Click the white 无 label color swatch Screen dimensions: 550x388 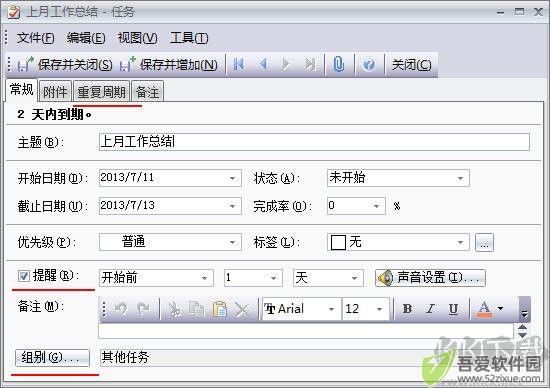pos(338,242)
